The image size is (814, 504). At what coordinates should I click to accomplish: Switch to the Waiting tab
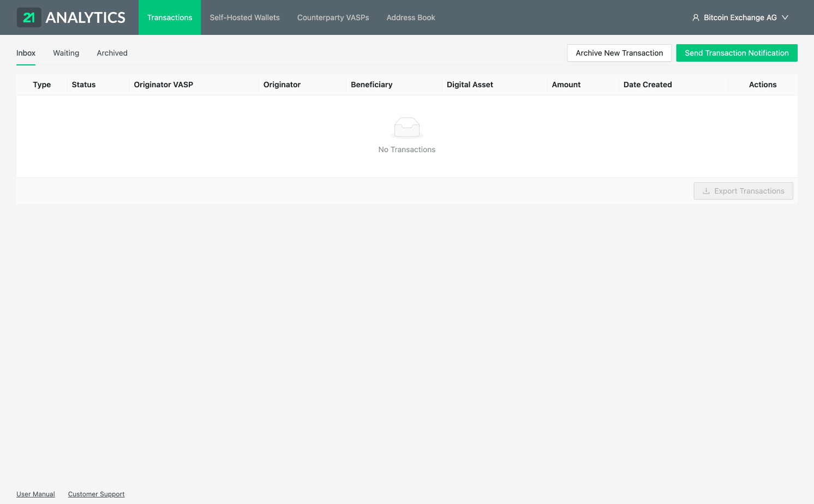tap(66, 53)
